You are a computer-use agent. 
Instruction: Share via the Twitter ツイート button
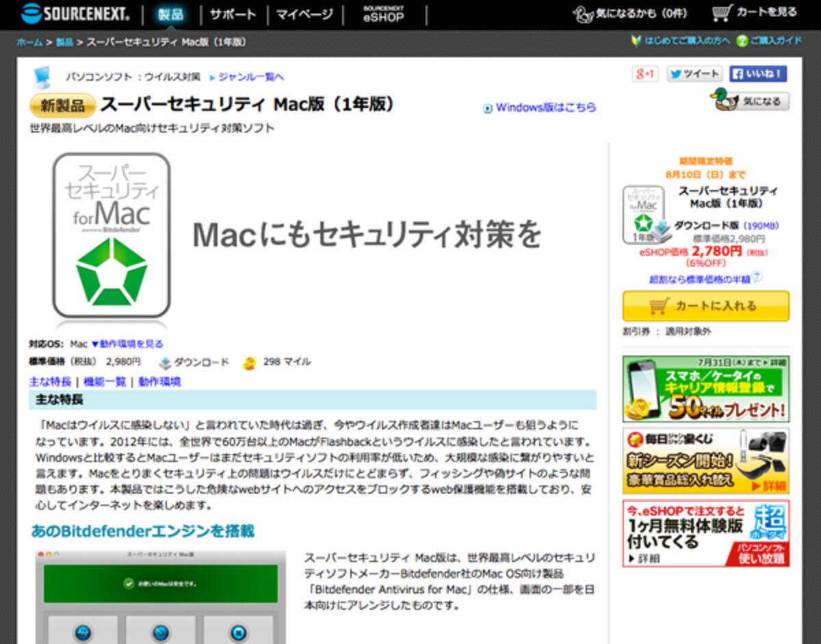tap(694, 74)
